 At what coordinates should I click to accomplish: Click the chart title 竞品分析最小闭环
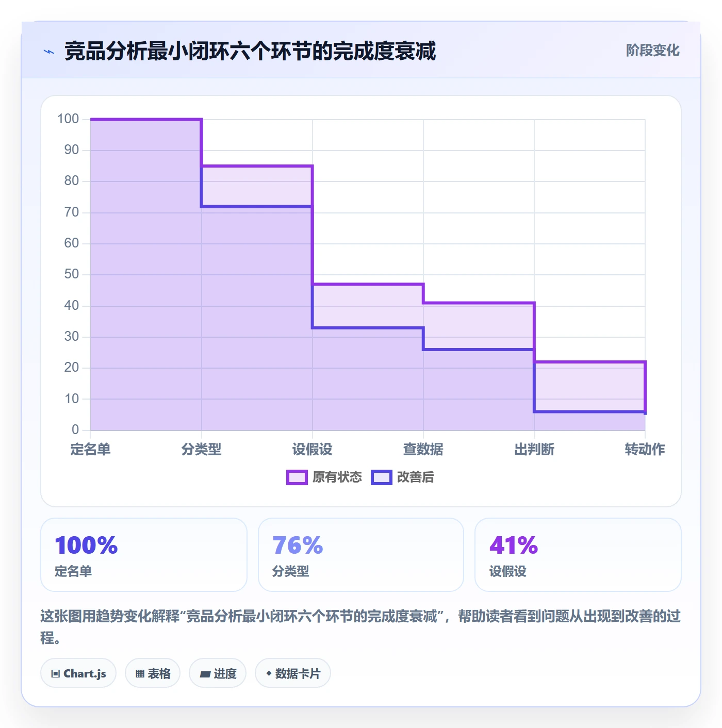tap(250, 51)
